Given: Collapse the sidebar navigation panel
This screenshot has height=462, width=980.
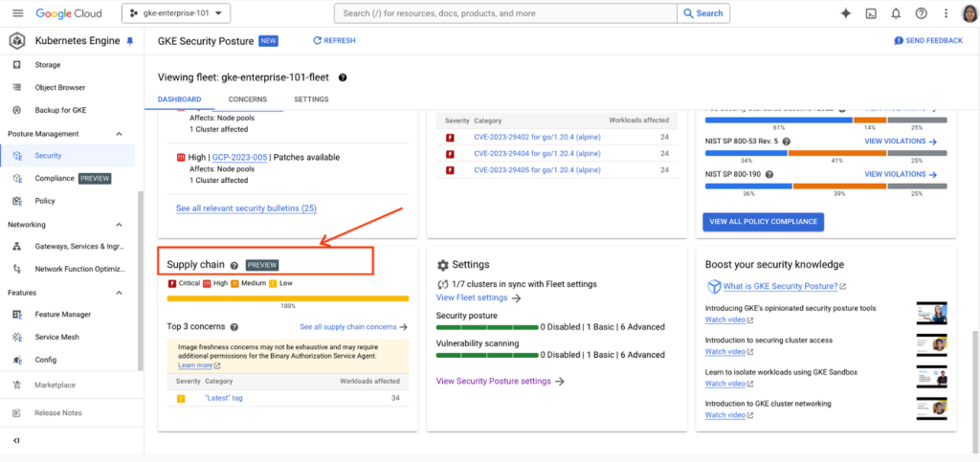Looking at the screenshot, I should tap(17, 440).
